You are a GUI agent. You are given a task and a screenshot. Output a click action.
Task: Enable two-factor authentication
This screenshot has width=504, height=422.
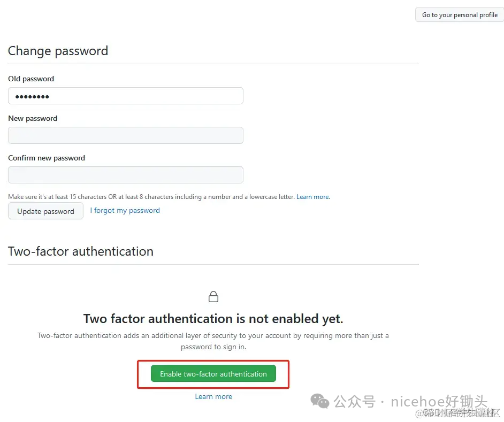[213, 374]
